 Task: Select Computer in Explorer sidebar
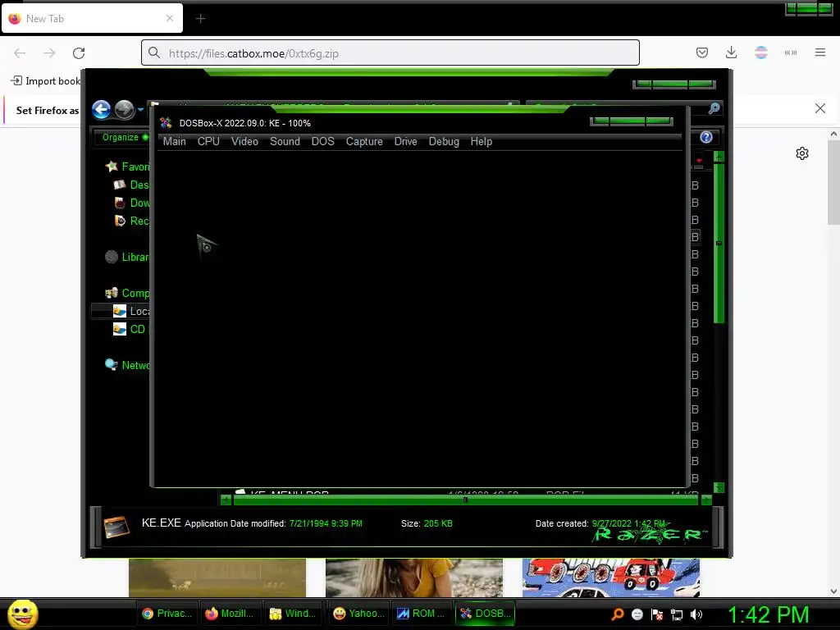click(127, 293)
